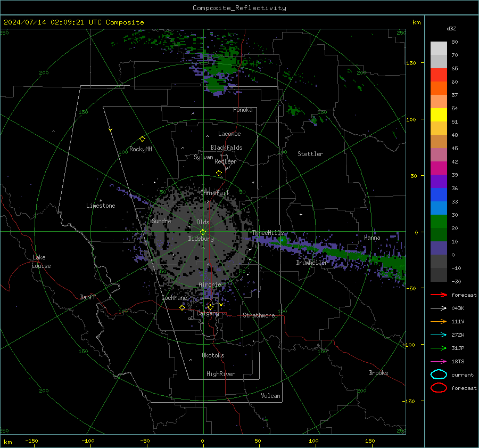
Task: Click the Lake Louise label
Action: pyautogui.click(x=41, y=262)
